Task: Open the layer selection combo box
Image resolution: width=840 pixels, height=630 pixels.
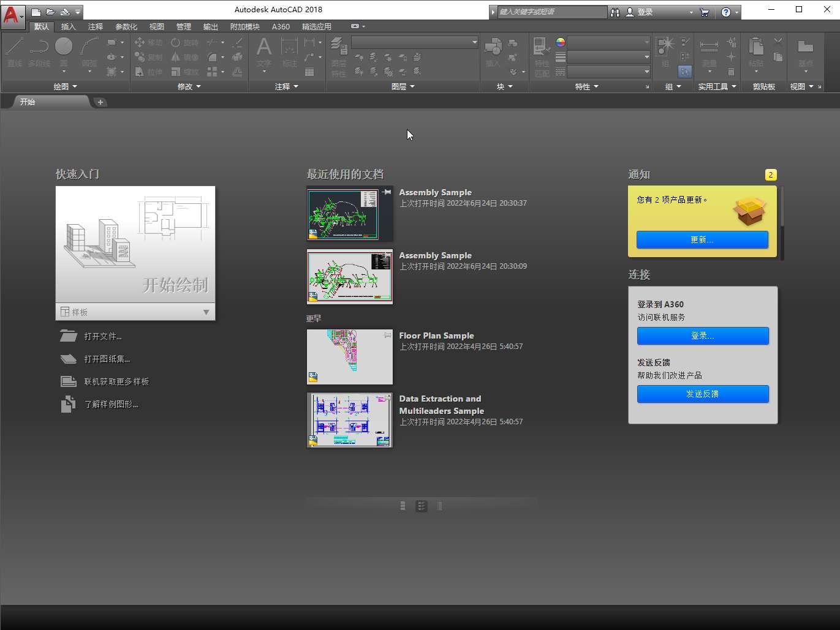Action: 415,42
